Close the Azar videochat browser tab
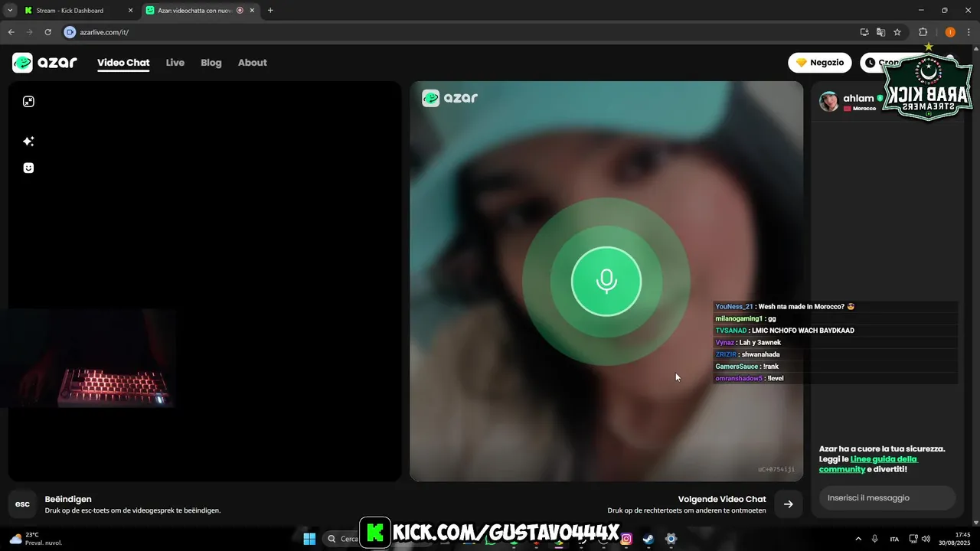980x551 pixels. pyautogui.click(x=252, y=11)
